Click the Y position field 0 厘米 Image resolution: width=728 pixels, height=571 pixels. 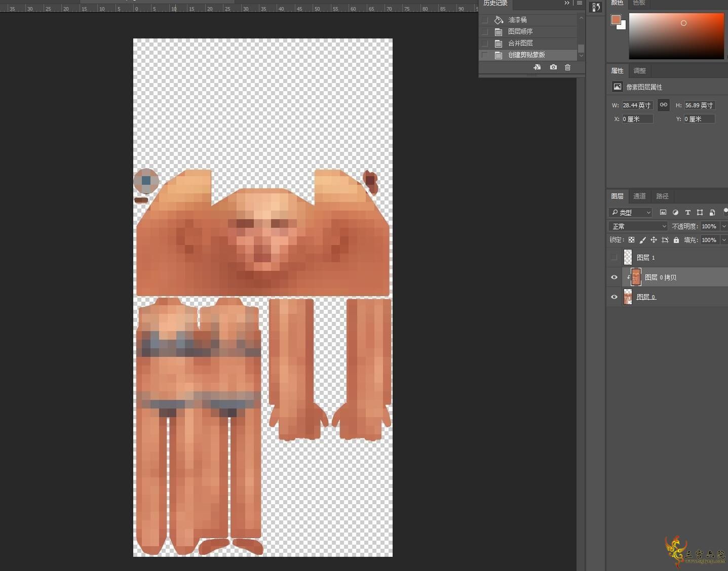[699, 119]
